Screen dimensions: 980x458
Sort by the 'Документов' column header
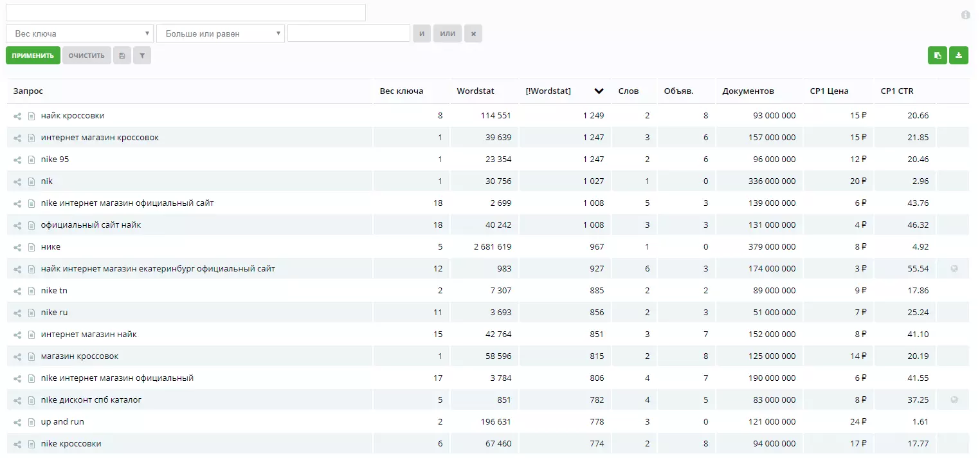(748, 91)
